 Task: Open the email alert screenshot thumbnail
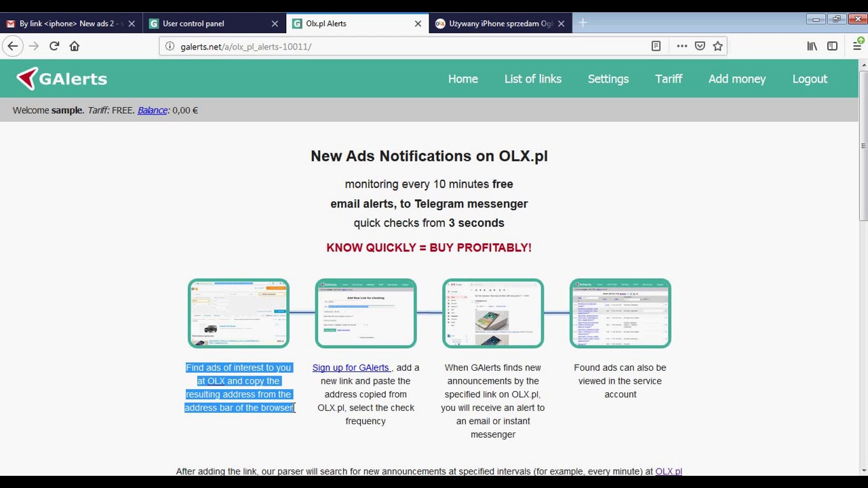[x=493, y=313]
